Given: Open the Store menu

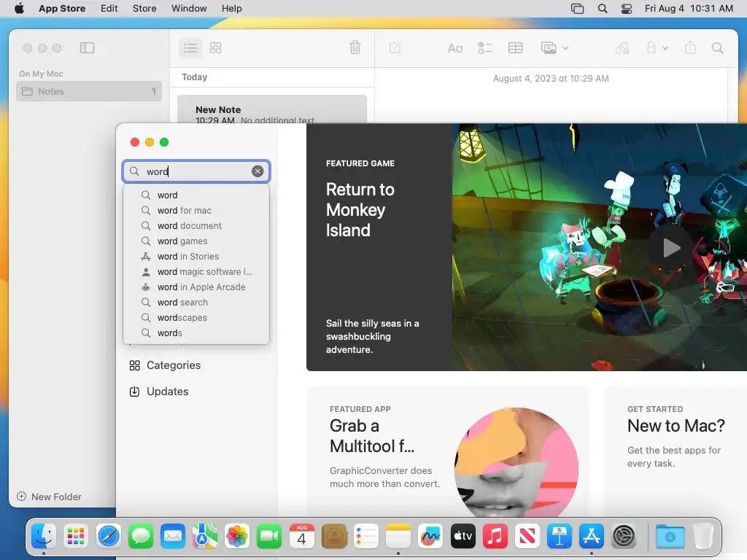Looking at the screenshot, I should (144, 9).
